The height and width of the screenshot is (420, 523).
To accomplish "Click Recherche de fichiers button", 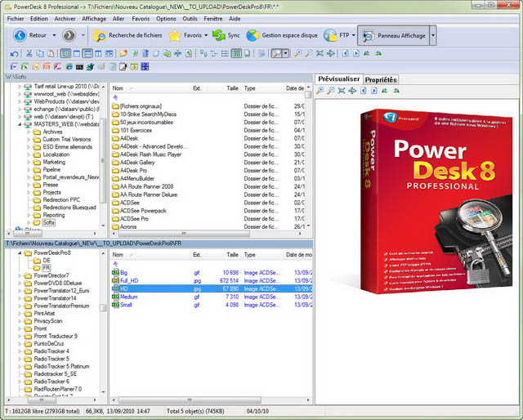I will (x=127, y=35).
